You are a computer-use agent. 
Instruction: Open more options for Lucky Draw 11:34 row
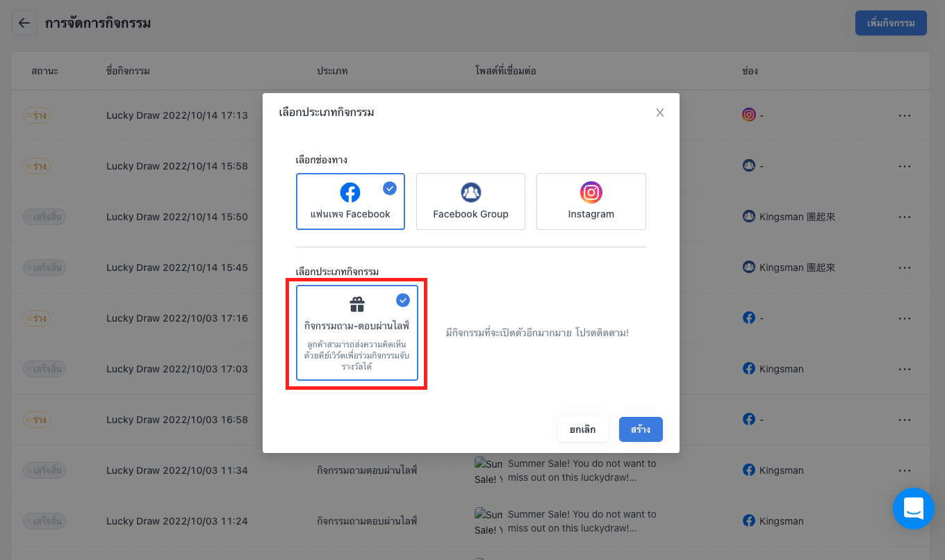(x=904, y=470)
